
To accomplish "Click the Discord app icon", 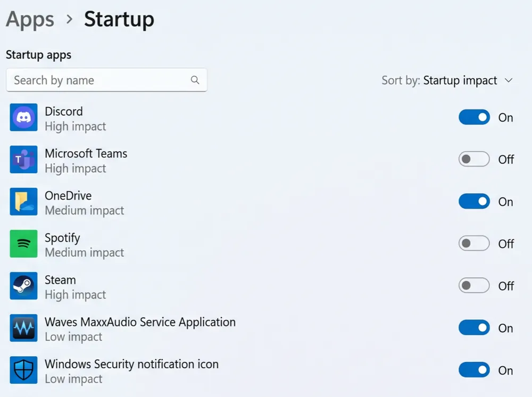I will coord(23,118).
